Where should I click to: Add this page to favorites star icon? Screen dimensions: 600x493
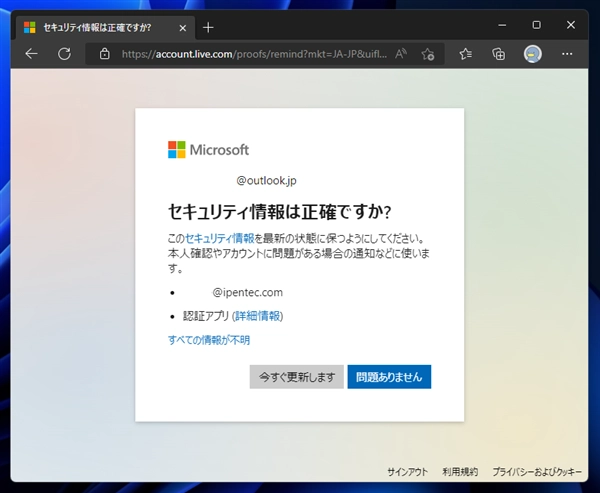point(427,54)
